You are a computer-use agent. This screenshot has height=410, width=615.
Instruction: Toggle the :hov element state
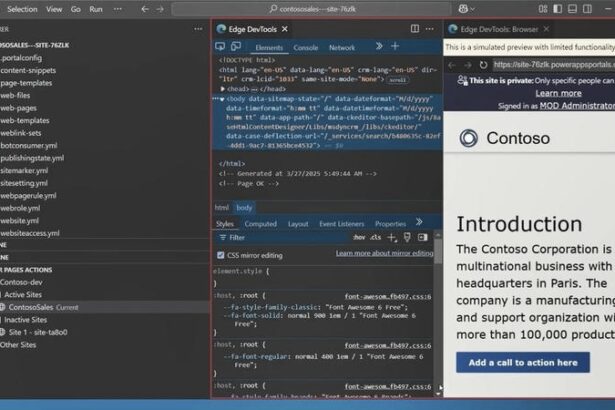click(x=359, y=237)
